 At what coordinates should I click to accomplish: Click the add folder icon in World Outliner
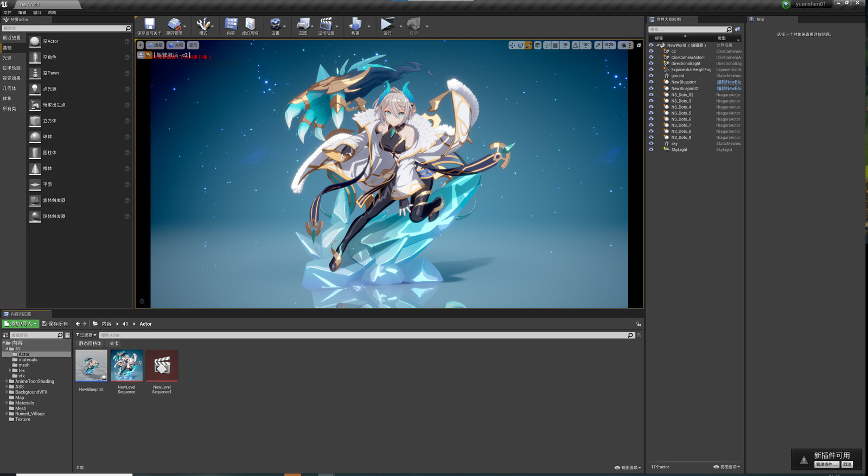tap(737, 29)
